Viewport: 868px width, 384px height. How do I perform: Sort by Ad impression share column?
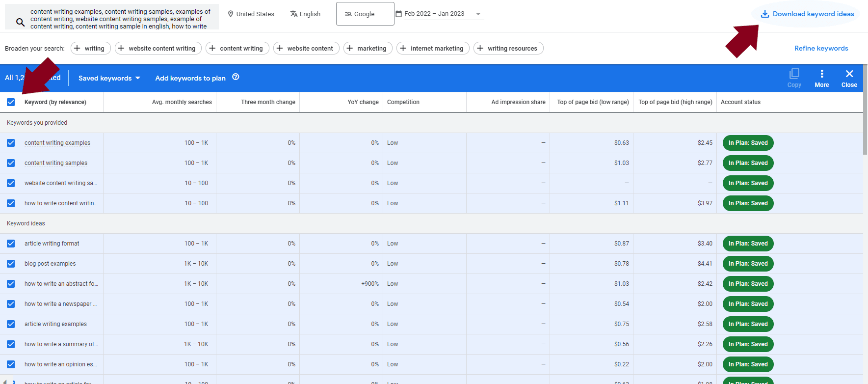point(518,102)
